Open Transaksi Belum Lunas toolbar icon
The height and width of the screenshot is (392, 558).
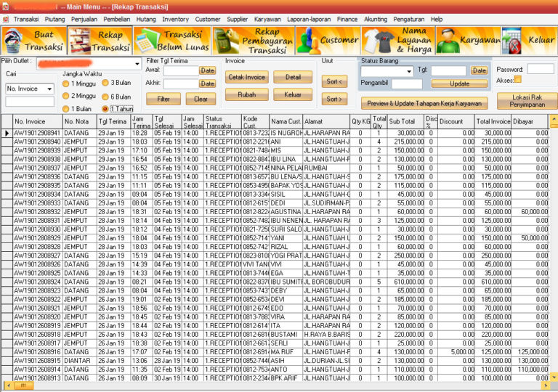tap(172, 41)
